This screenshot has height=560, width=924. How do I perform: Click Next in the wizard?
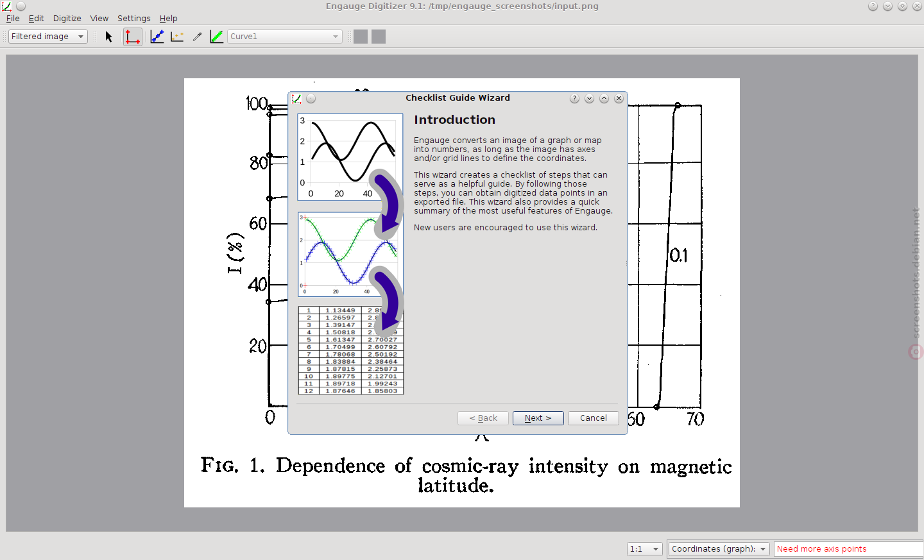[538, 418]
